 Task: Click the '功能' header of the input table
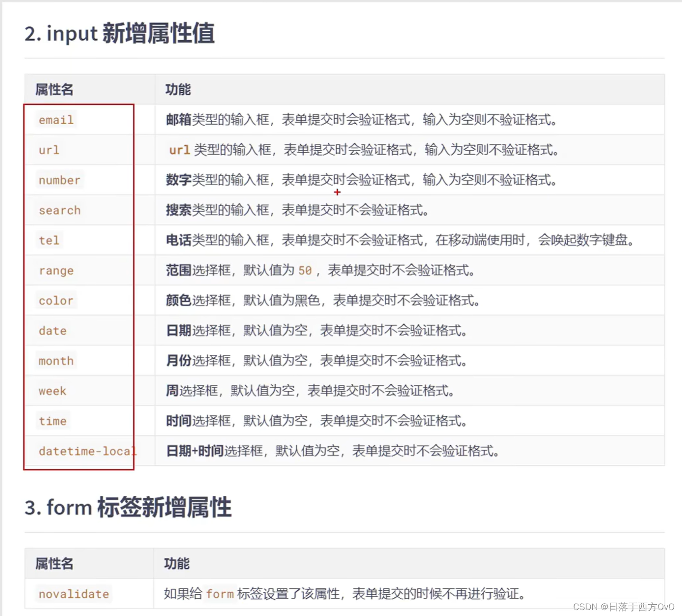click(178, 89)
